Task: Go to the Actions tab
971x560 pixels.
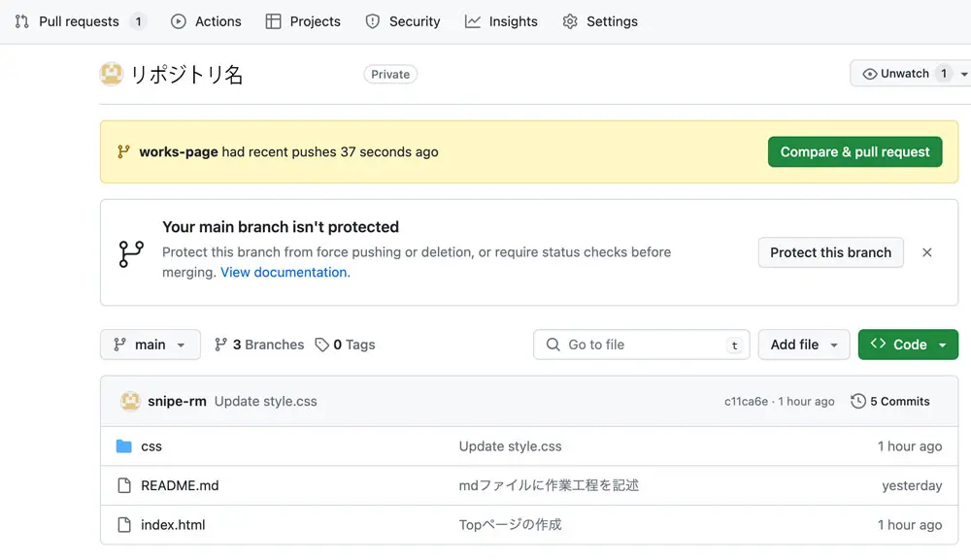Action: click(x=206, y=21)
